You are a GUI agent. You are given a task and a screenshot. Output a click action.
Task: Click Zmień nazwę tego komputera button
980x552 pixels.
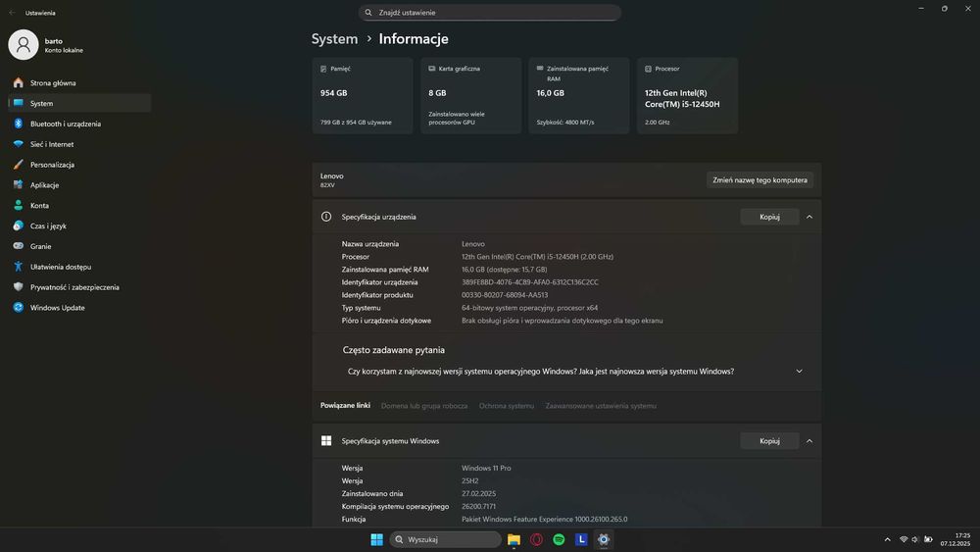click(759, 180)
